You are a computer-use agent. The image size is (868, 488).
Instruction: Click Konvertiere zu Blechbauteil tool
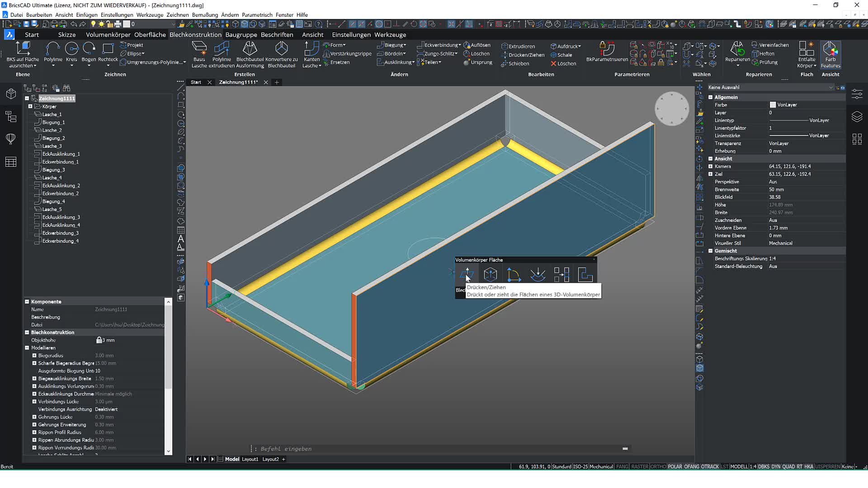pos(282,54)
